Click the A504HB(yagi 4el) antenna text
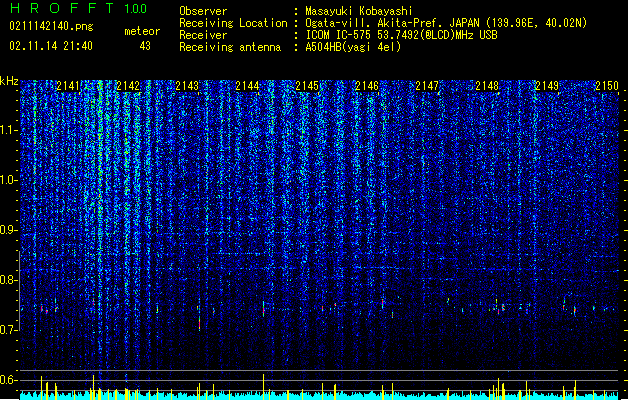 [x=353, y=47]
